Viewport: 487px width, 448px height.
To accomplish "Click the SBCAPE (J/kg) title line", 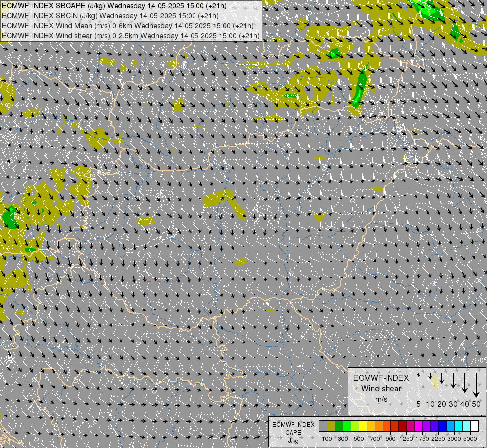I will tap(114, 6).
